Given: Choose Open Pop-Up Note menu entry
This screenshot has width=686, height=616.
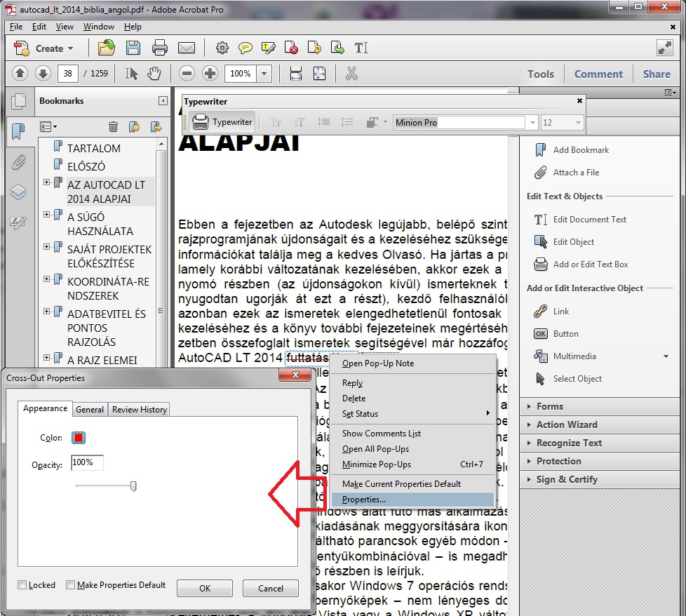Looking at the screenshot, I should (378, 363).
